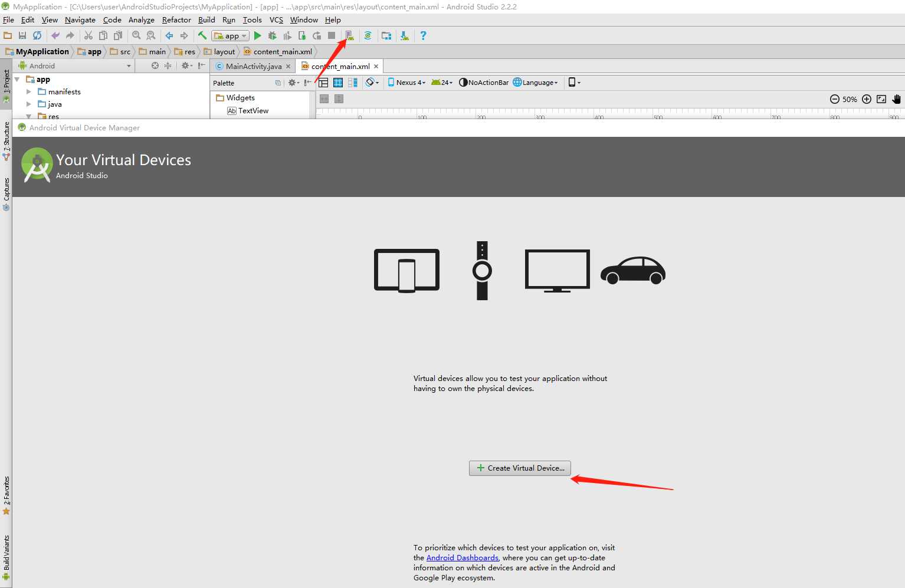Click the Undo arrow icon
This screenshot has height=588, width=905.
click(55, 35)
